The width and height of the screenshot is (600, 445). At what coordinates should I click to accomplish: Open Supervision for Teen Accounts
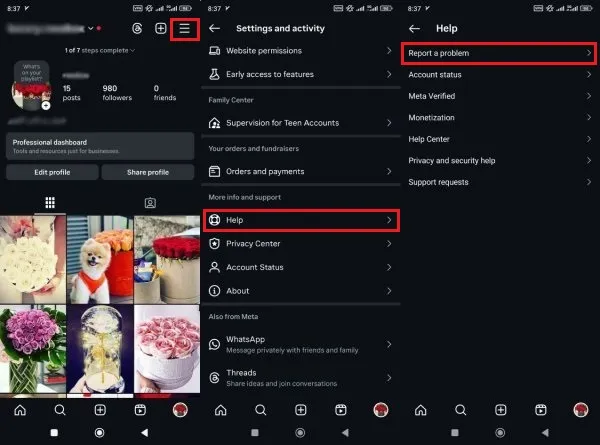pos(300,123)
